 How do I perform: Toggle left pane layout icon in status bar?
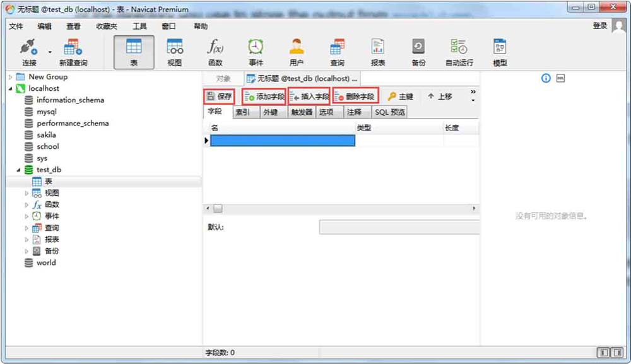click(x=604, y=353)
